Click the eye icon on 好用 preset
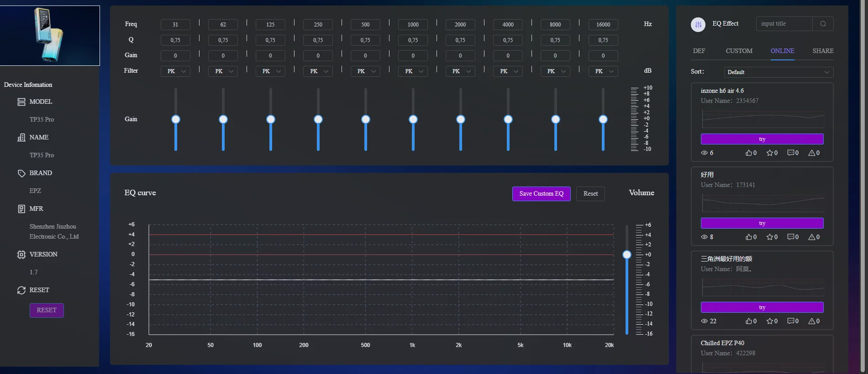 pyautogui.click(x=704, y=237)
